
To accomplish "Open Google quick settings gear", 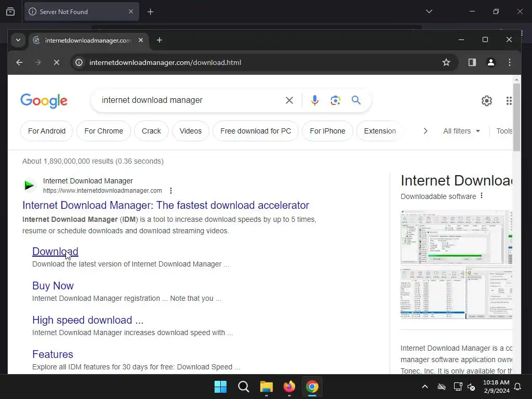I will (486, 101).
